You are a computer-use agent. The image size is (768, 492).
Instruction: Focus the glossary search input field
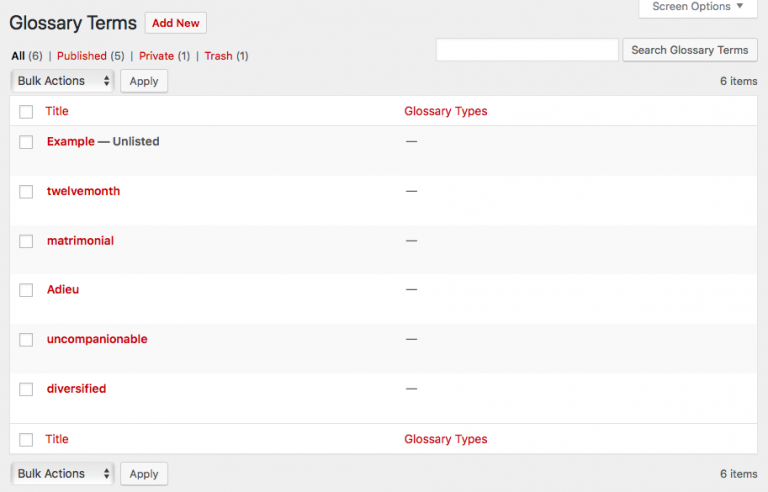[527, 50]
